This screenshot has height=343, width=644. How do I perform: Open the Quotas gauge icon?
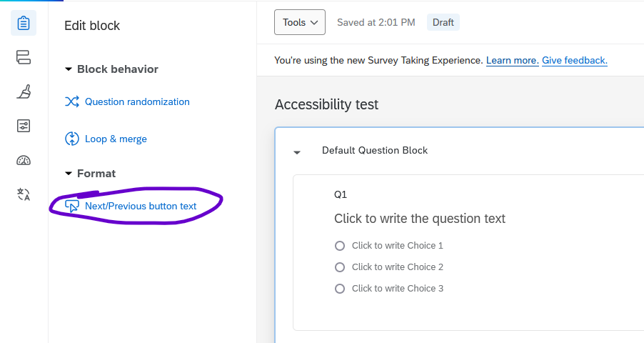click(x=24, y=160)
